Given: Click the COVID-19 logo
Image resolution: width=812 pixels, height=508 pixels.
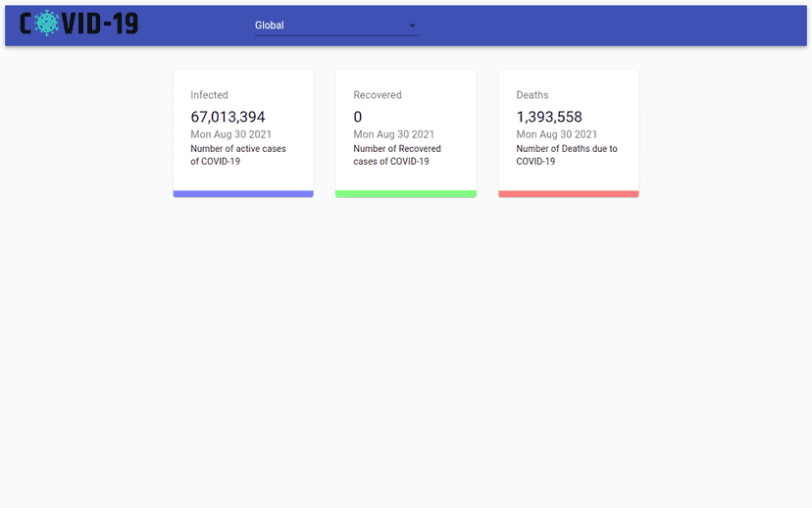Looking at the screenshot, I should (79, 24).
